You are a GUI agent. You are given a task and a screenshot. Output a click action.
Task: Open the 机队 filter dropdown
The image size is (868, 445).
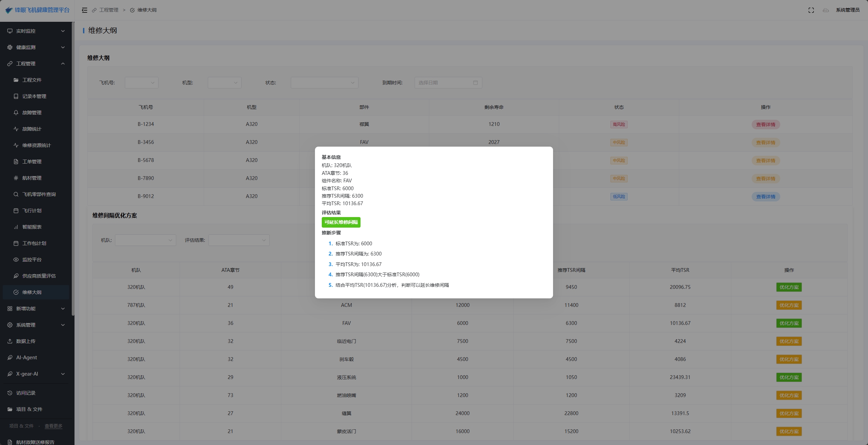pyautogui.click(x=146, y=240)
